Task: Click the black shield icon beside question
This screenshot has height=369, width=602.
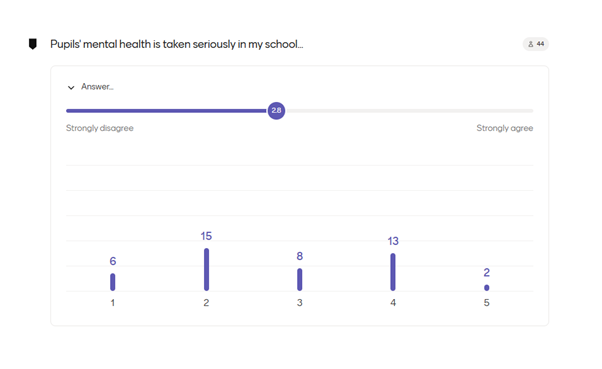Action: 33,44
